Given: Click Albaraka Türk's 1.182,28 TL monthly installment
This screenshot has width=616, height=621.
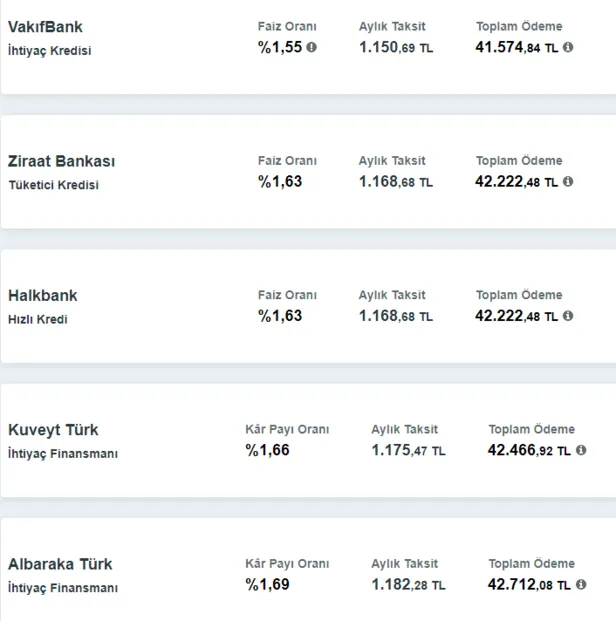Looking at the screenshot, I should tap(408, 585).
